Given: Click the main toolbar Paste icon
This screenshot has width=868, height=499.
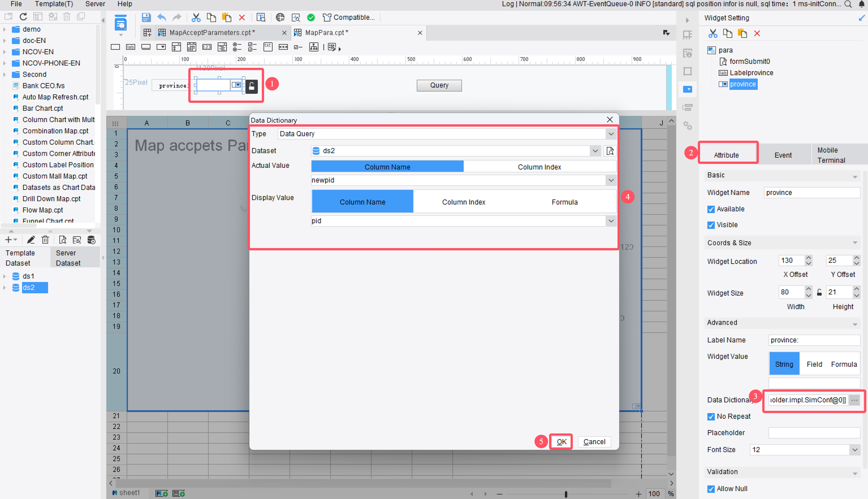Looking at the screenshot, I should pyautogui.click(x=227, y=17).
